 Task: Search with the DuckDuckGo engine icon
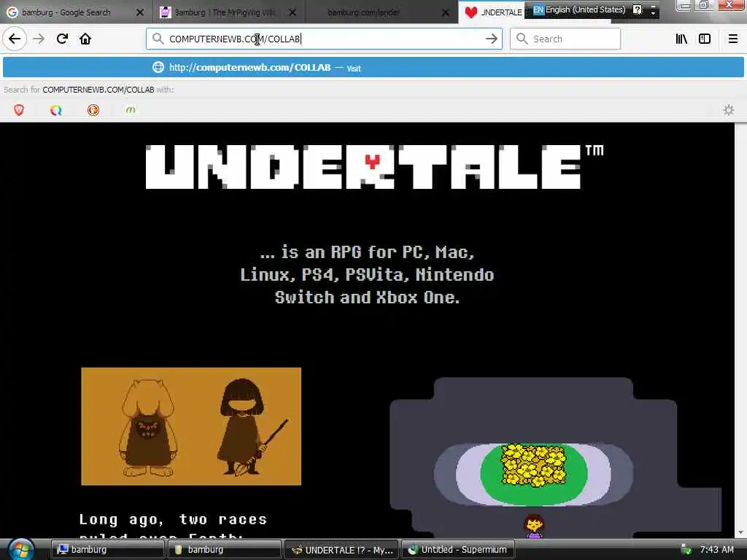tap(93, 110)
